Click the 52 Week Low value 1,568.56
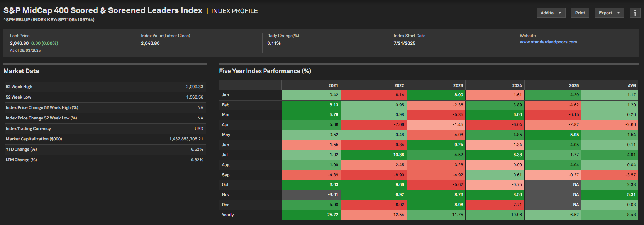Viewport: 644px width, 225px height. [195, 97]
